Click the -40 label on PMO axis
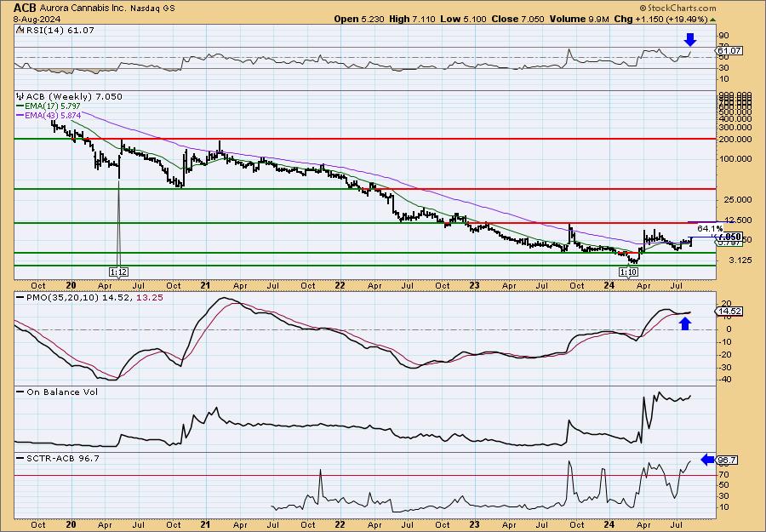Image resolution: width=766 pixels, height=532 pixels. 724,380
